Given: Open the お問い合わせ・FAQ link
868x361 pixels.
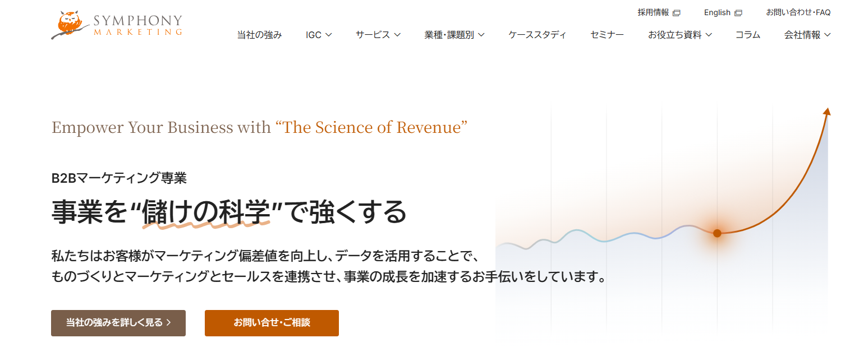Looking at the screenshot, I should [x=798, y=12].
